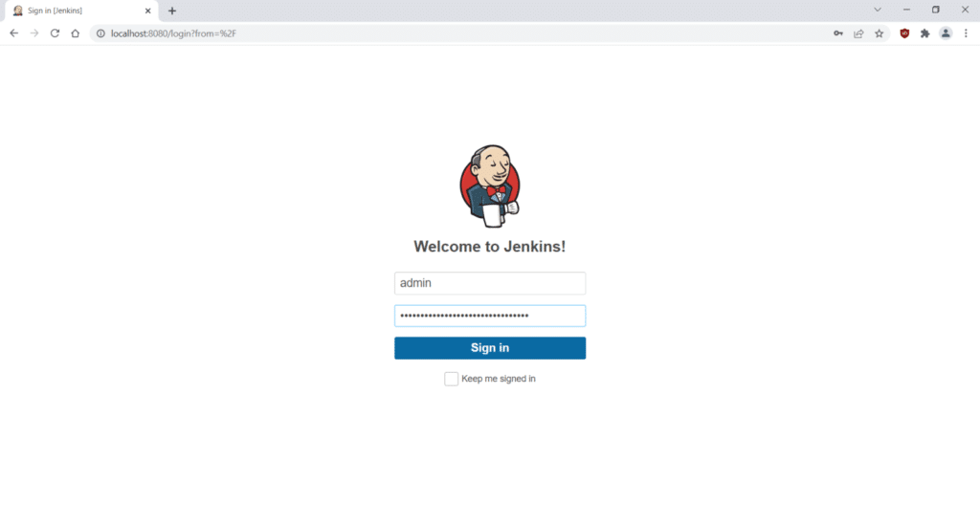Reload the Jenkins login page
Viewport: 980px width, 525px height.
coord(55,33)
